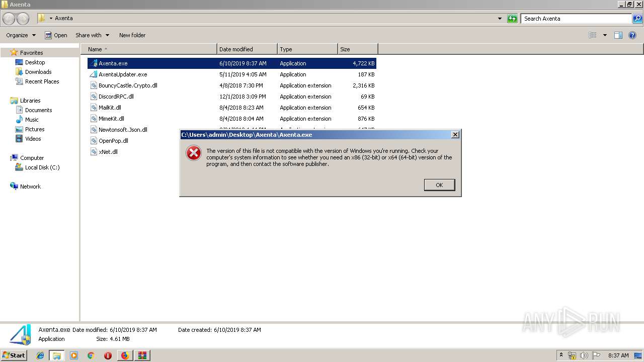644x362 pixels.
Task: Click Open in the toolbar
Action: pos(56,35)
